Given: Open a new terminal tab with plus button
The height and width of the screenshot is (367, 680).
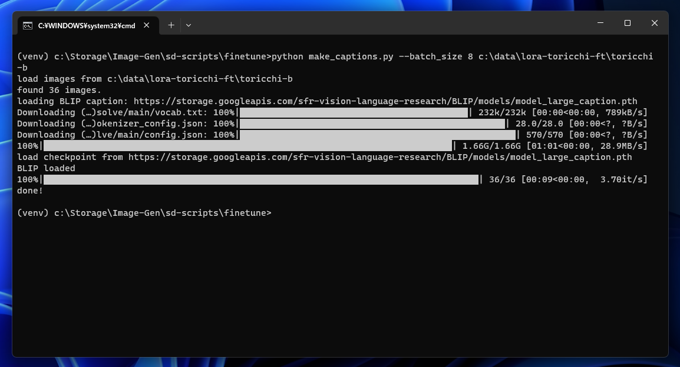Looking at the screenshot, I should (171, 25).
